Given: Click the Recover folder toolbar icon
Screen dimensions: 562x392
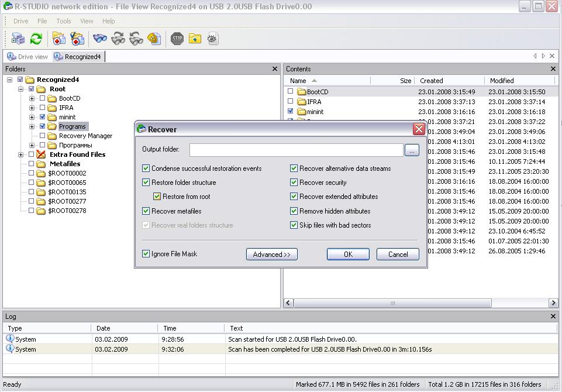Looking at the screenshot, I should pos(59,39).
